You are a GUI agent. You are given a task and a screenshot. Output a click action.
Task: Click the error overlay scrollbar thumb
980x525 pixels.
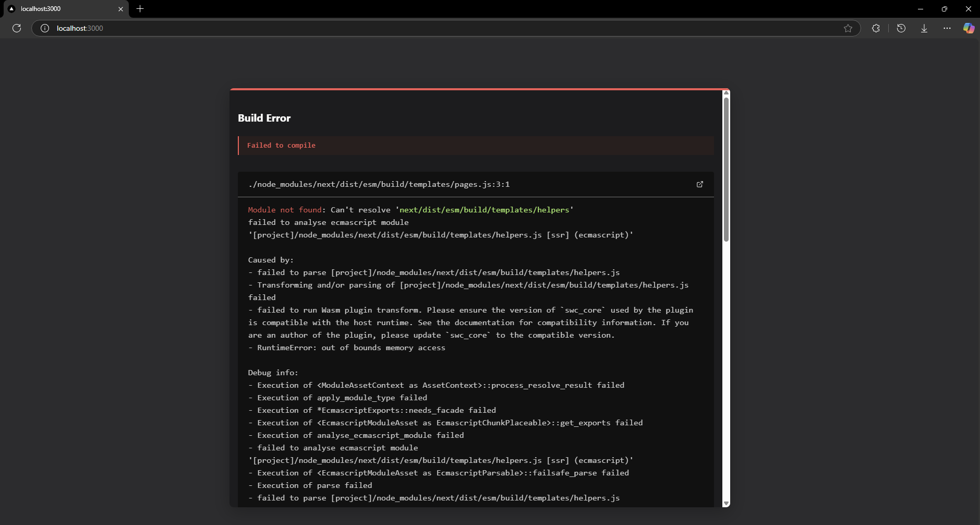(726, 170)
